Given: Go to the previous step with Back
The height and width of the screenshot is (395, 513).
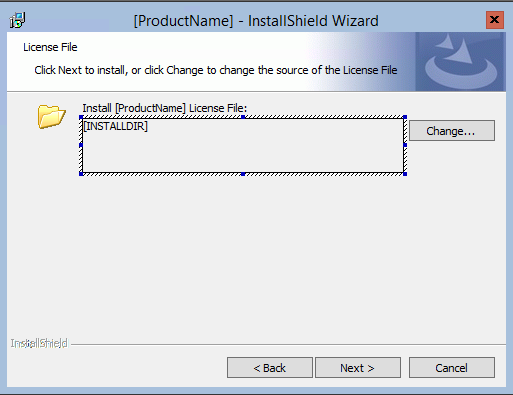Looking at the screenshot, I should 270,368.
